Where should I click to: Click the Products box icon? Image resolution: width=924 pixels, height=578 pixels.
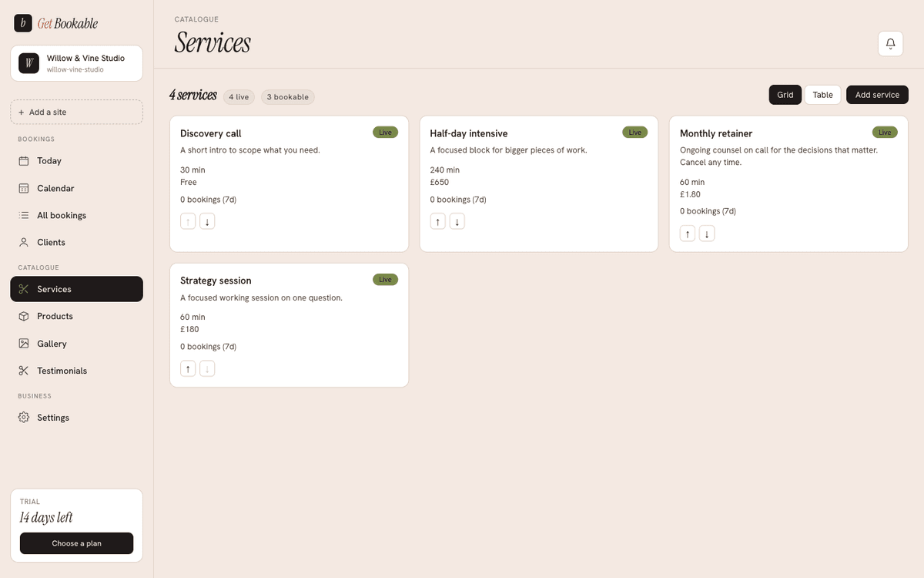point(24,316)
